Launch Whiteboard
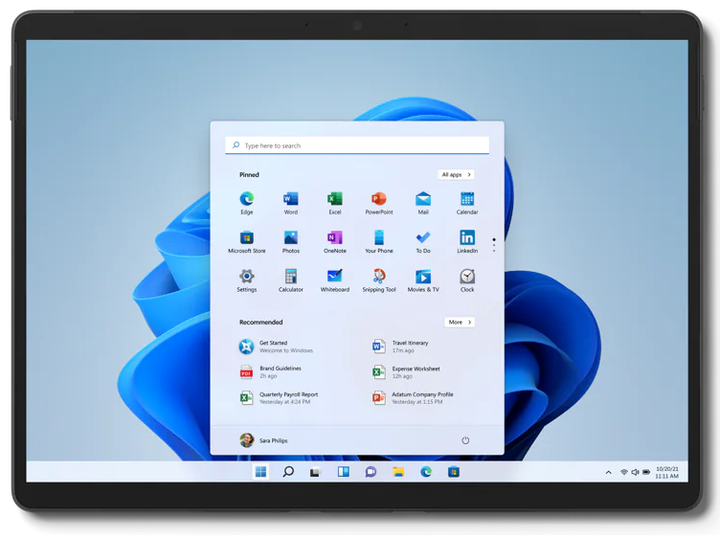 coord(335,280)
